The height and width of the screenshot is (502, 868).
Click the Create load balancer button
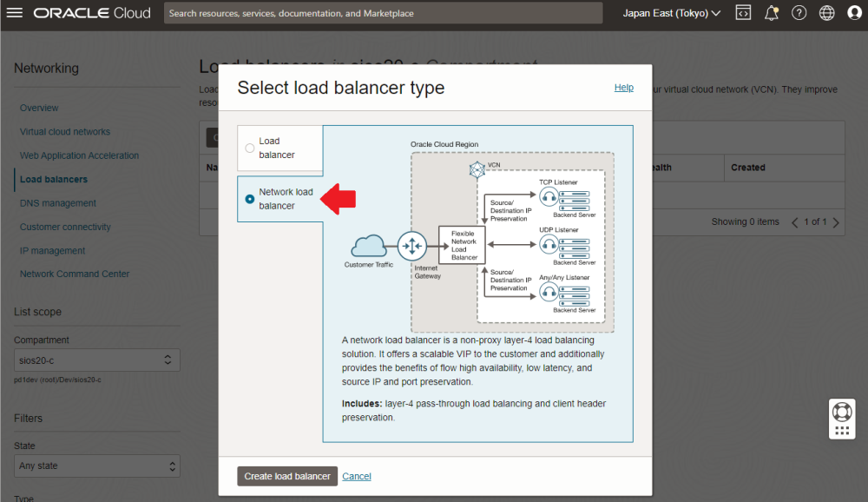pyautogui.click(x=287, y=476)
